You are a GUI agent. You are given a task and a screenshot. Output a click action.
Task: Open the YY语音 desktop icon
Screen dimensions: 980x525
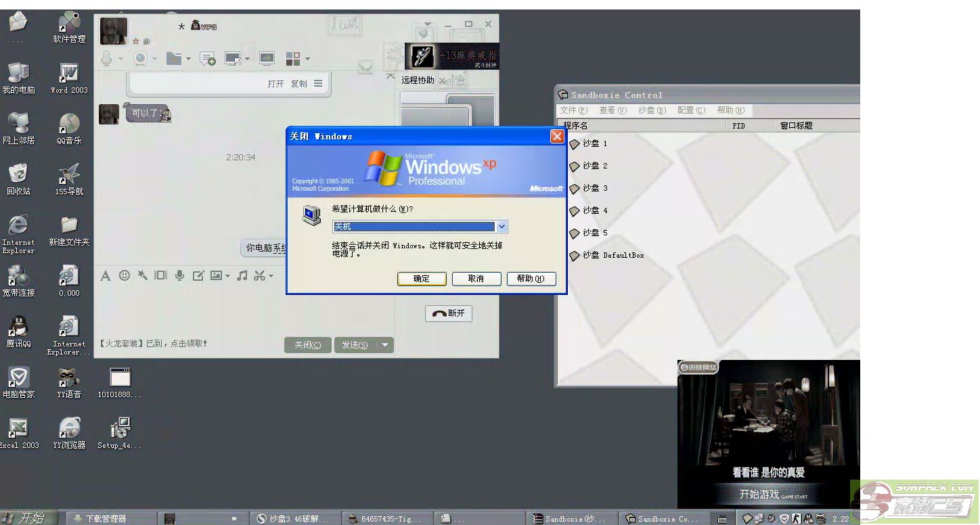[69, 382]
